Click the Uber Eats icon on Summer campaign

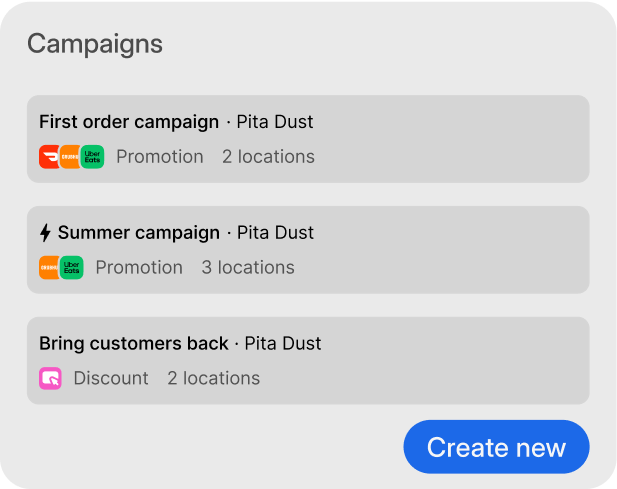pos(72,268)
